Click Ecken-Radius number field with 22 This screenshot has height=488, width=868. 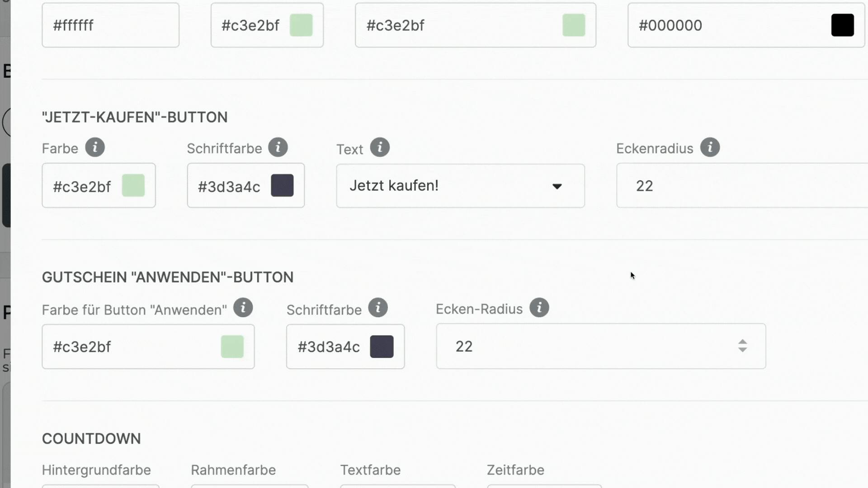588,347
